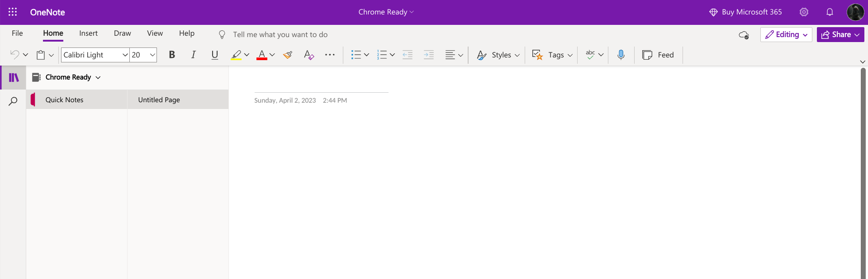Apply bulleted list

pos(356,55)
